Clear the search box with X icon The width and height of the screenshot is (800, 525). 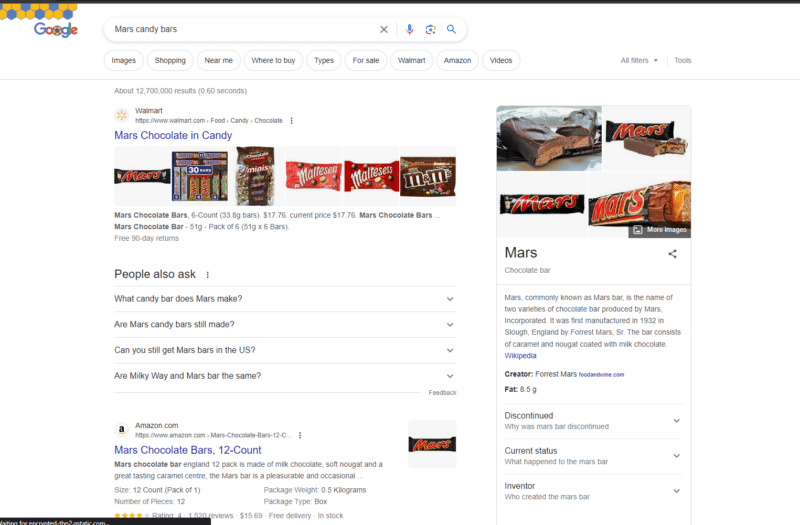[x=383, y=30]
